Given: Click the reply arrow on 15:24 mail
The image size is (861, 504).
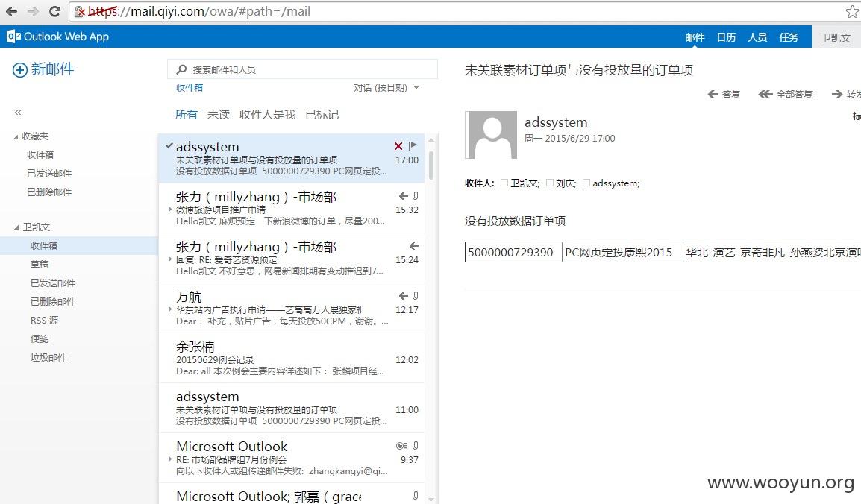Looking at the screenshot, I should (x=413, y=246).
